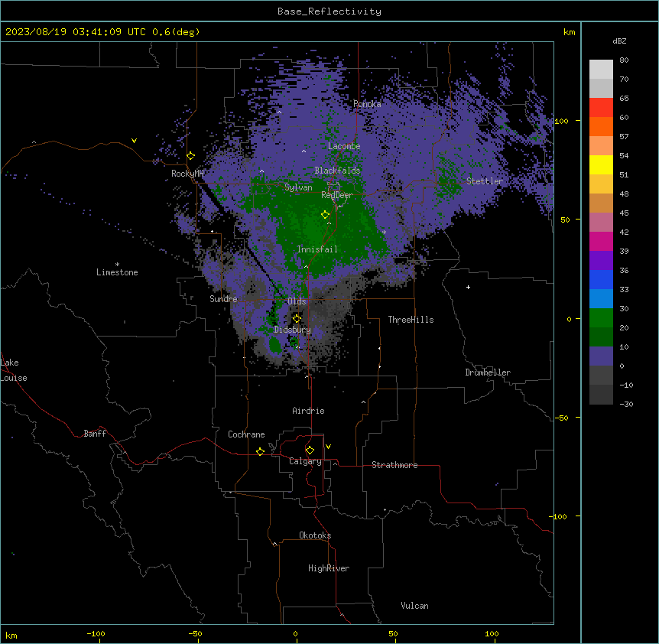Screen dimensions: 659x644
Task: Click the Blackfalds label
Action: 337,171
